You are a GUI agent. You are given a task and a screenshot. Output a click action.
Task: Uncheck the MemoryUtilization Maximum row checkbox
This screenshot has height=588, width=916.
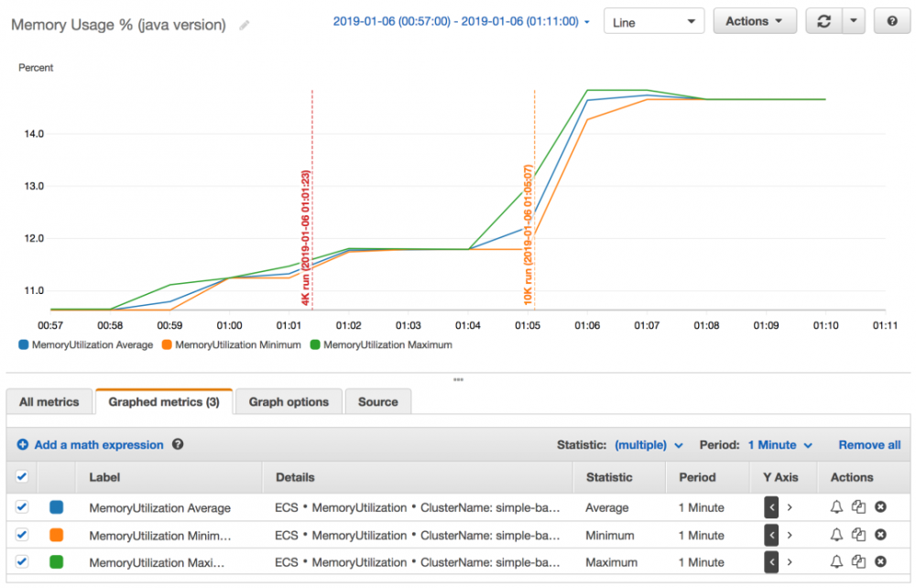(x=22, y=561)
